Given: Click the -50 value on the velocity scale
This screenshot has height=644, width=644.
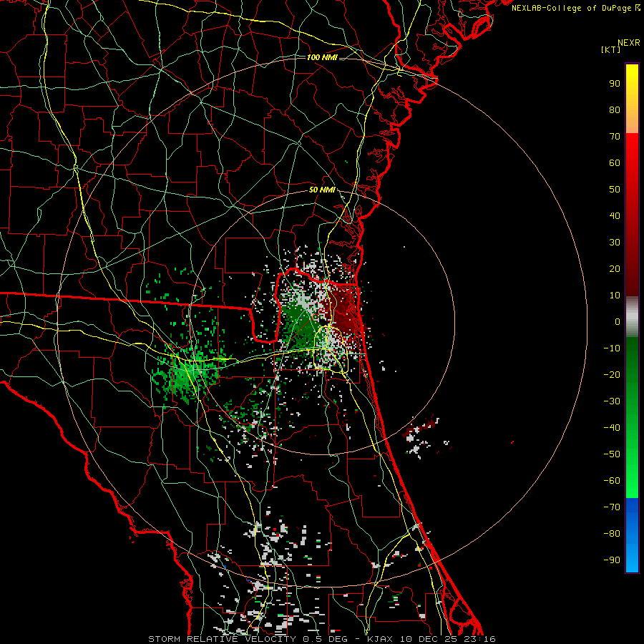Looking at the screenshot, I should 612,454.
